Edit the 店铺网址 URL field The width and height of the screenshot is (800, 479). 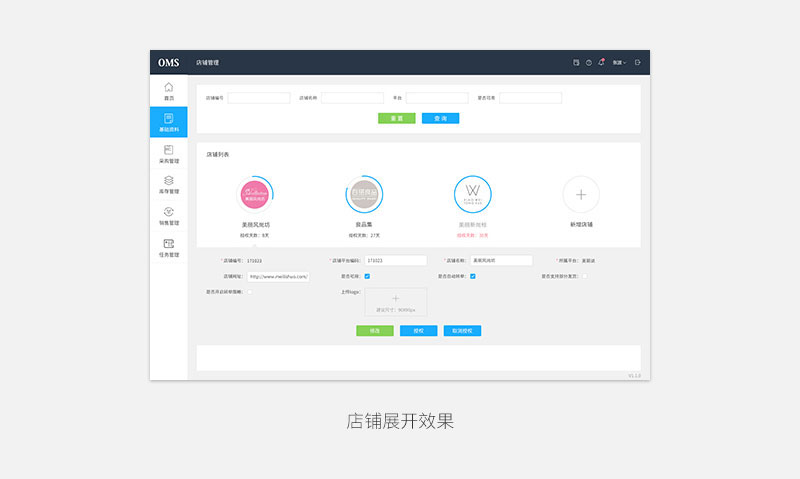(279, 276)
